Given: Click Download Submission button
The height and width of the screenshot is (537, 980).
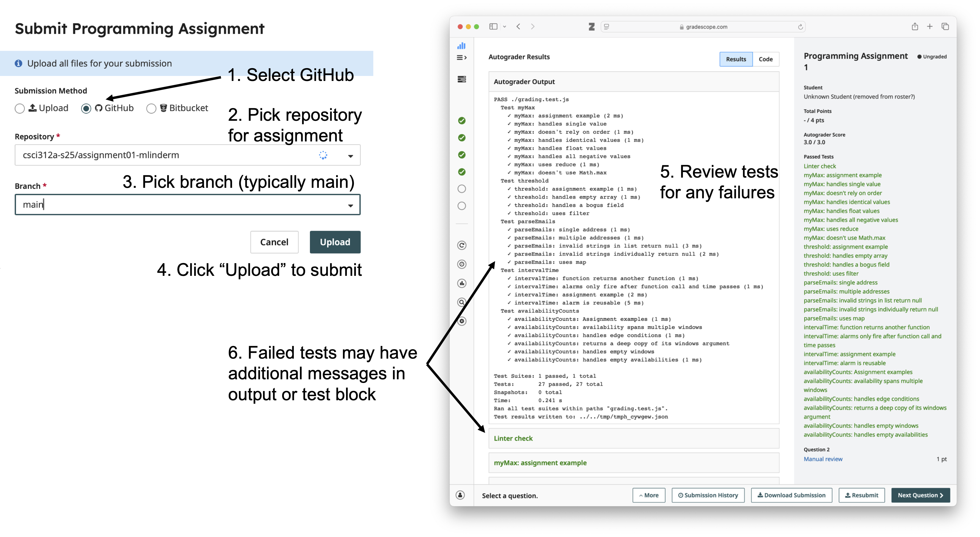Looking at the screenshot, I should point(791,495).
